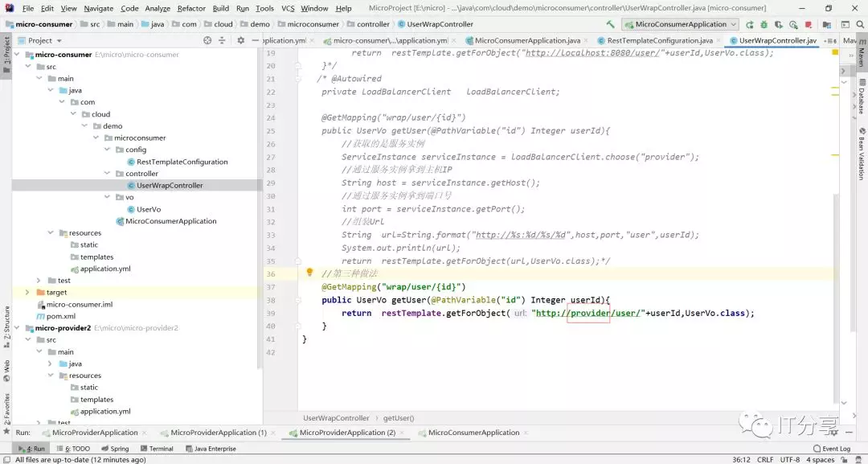Screen dimensions: 868x464
Task: Open the Terminal tool window
Action: 157,449
